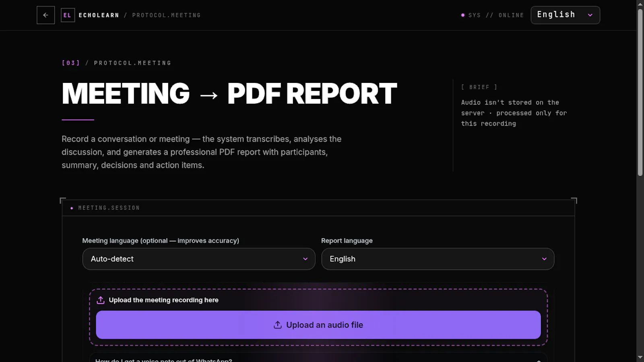Click the upload icon beside 'Upload the meeting recording here'
The width and height of the screenshot is (644, 362).
point(101,300)
